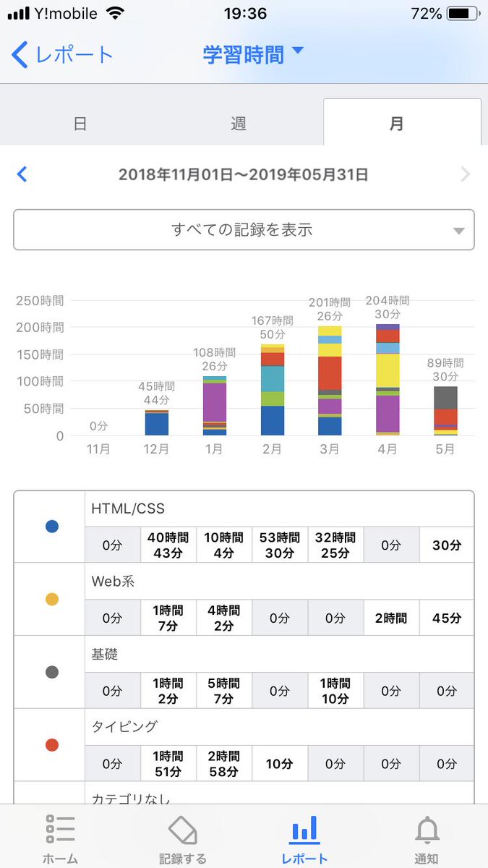
Task: Tap the 201時間26分 total label
Action: tap(330, 309)
